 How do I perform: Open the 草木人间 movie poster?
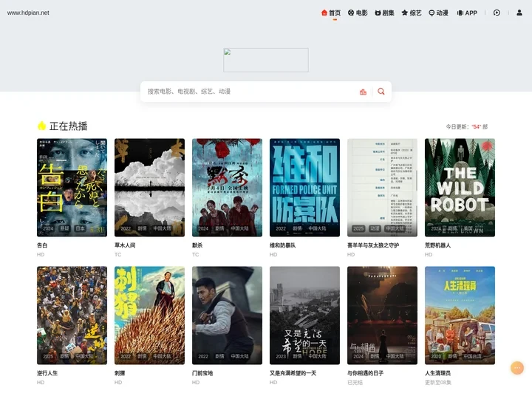[149, 187]
